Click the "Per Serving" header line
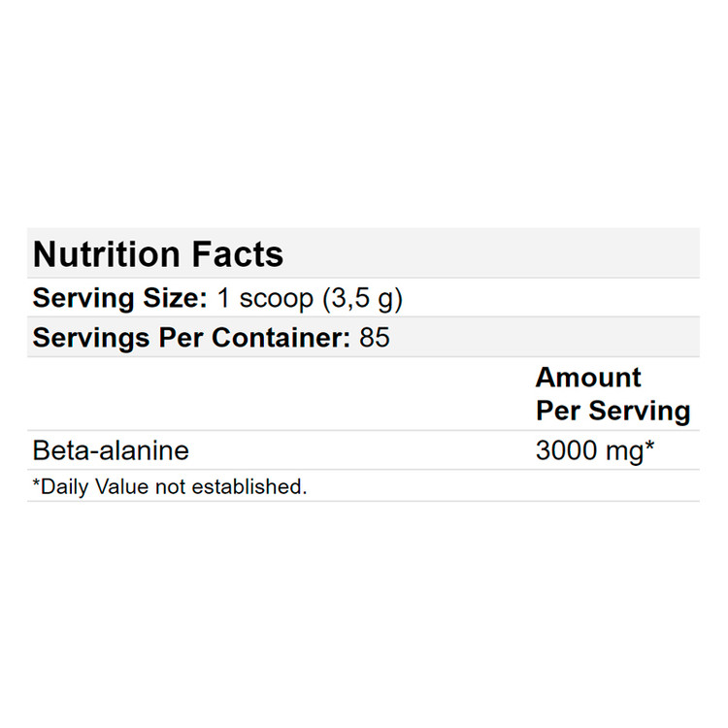The image size is (728, 728). click(612, 411)
